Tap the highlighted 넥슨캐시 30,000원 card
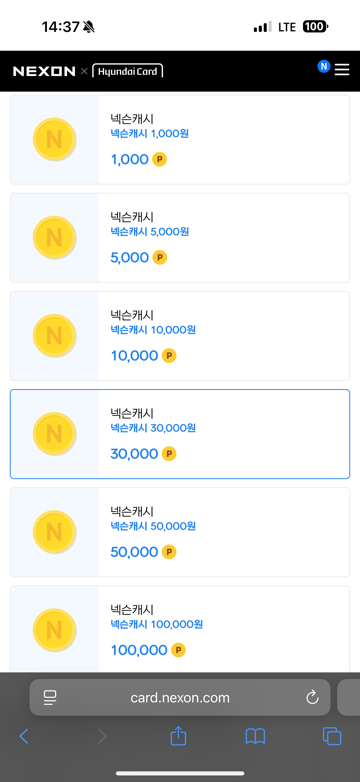 click(180, 434)
